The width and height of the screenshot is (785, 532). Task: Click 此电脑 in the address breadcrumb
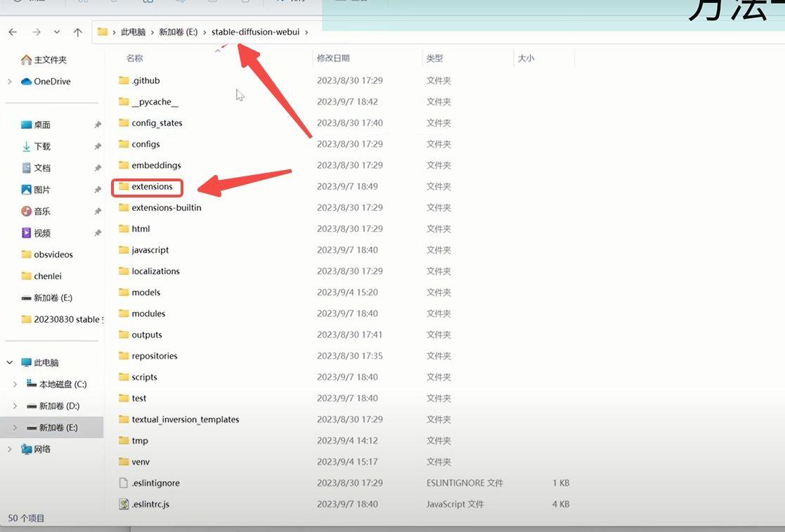(133, 32)
